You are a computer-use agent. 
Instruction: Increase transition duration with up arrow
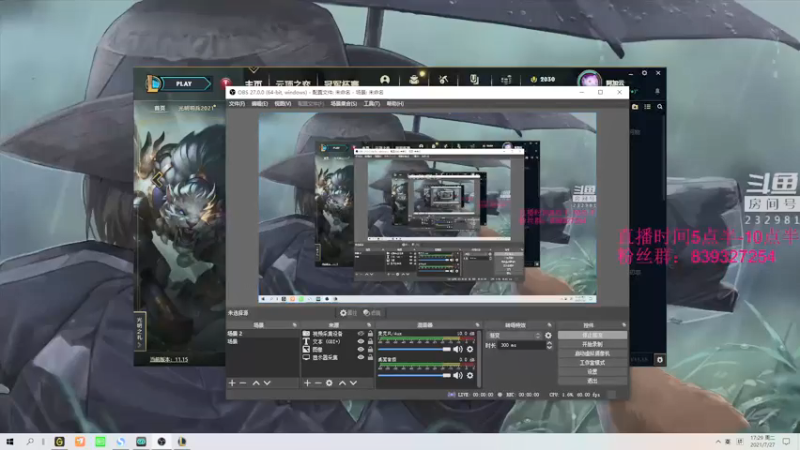tap(549, 343)
